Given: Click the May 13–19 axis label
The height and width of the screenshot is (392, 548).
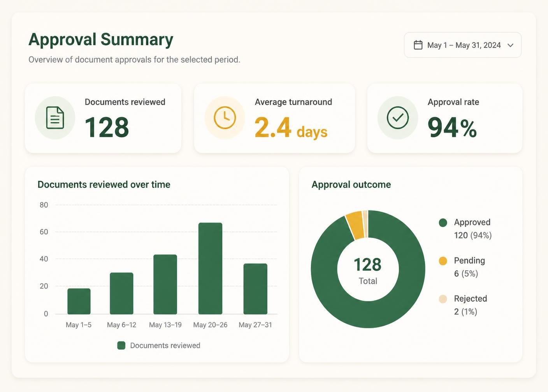Looking at the screenshot, I should (x=165, y=325).
